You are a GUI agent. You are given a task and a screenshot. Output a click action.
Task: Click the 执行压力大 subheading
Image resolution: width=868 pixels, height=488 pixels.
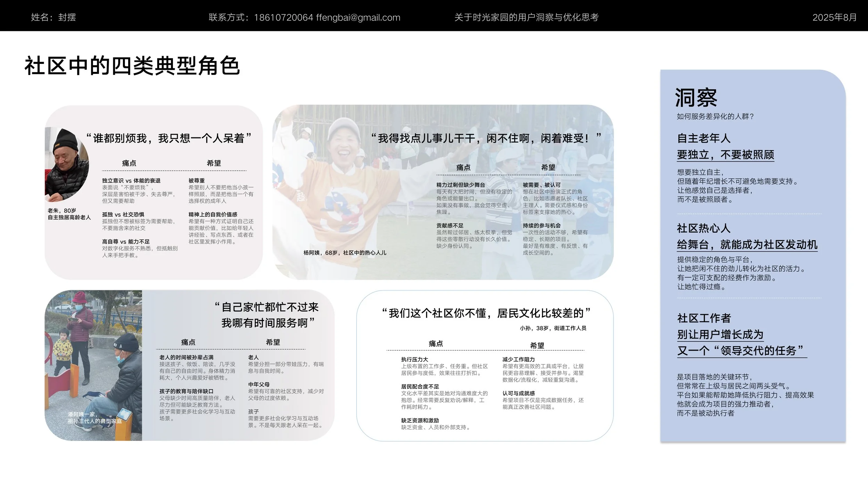[415, 359]
